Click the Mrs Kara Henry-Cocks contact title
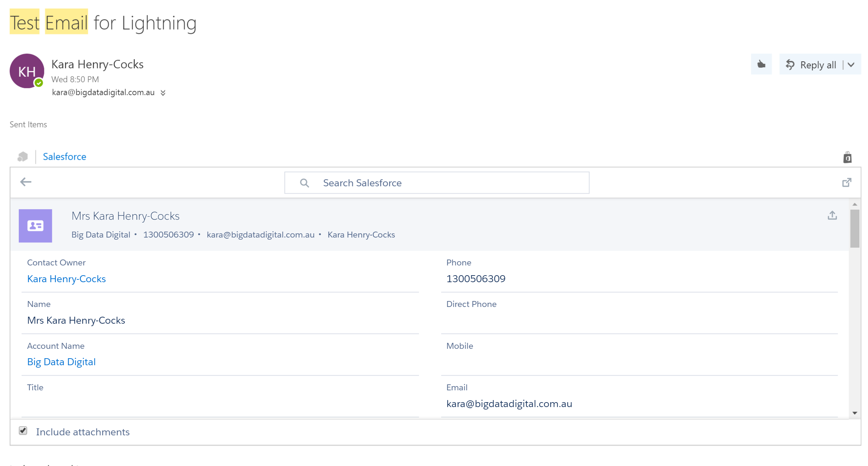The height and width of the screenshot is (466, 868). click(125, 216)
